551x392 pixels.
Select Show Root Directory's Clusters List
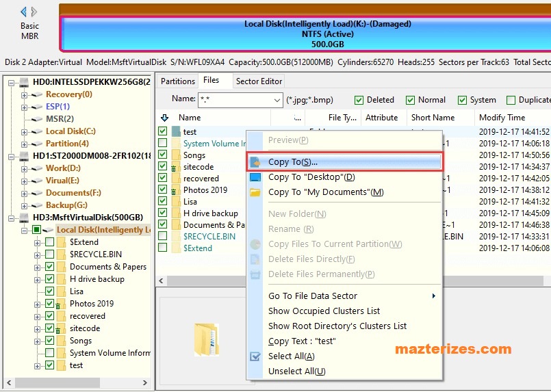click(x=344, y=326)
